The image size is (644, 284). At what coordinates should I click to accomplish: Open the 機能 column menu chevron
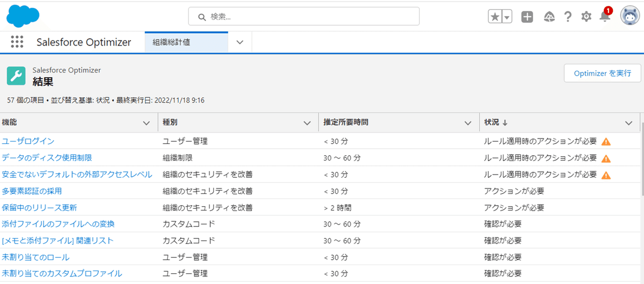[x=146, y=123]
